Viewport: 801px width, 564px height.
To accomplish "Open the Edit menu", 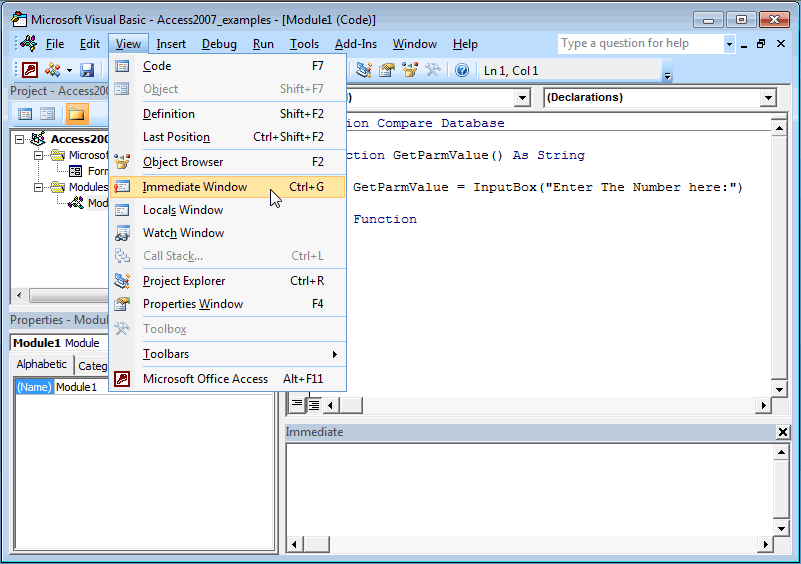I will 89,44.
